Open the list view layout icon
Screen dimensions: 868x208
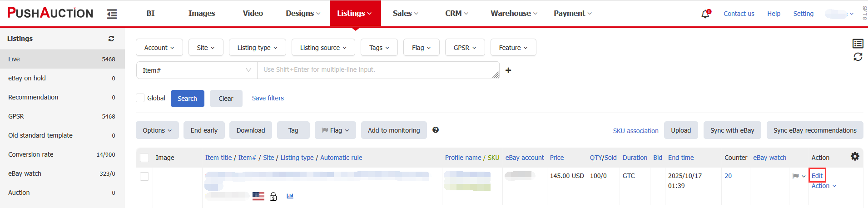point(858,44)
